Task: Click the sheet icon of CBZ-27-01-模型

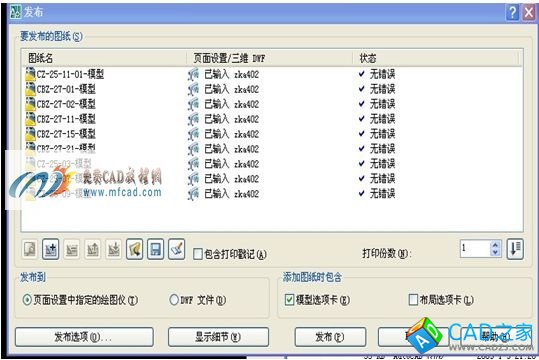Action: [x=30, y=89]
